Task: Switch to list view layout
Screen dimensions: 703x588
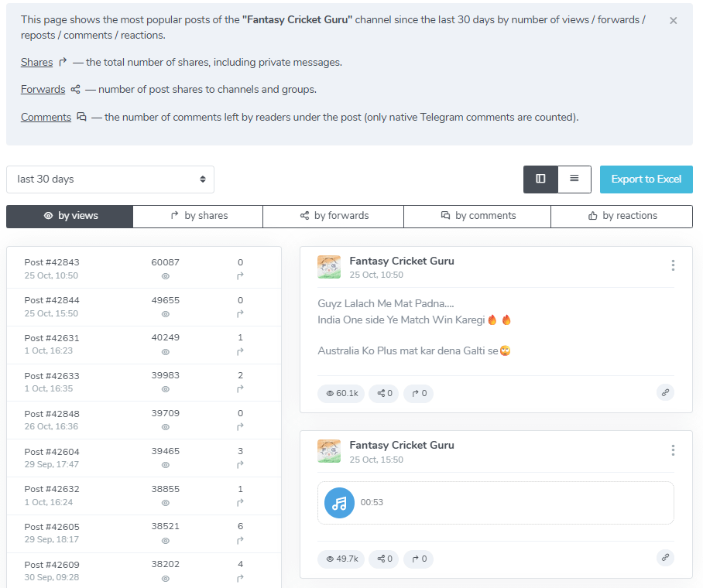Action: [574, 179]
